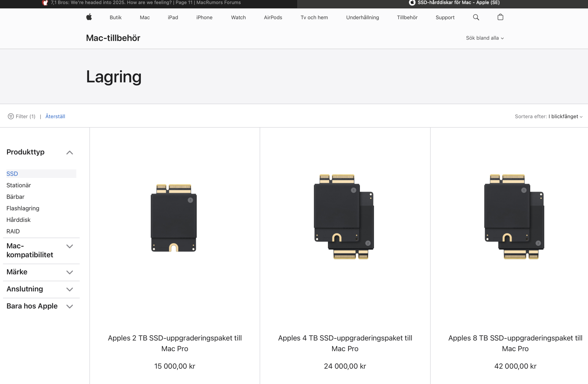Click the Återställ filter link
The image size is (588, 384).
(x=55, y=116)
